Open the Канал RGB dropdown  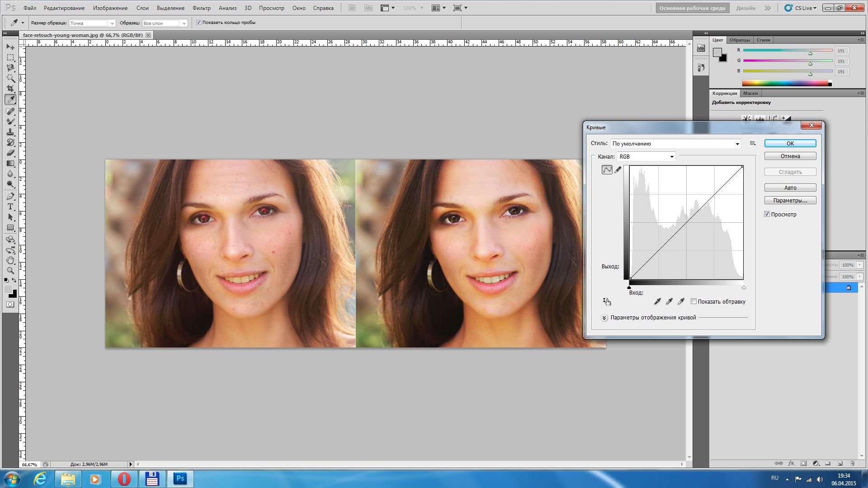646,157
